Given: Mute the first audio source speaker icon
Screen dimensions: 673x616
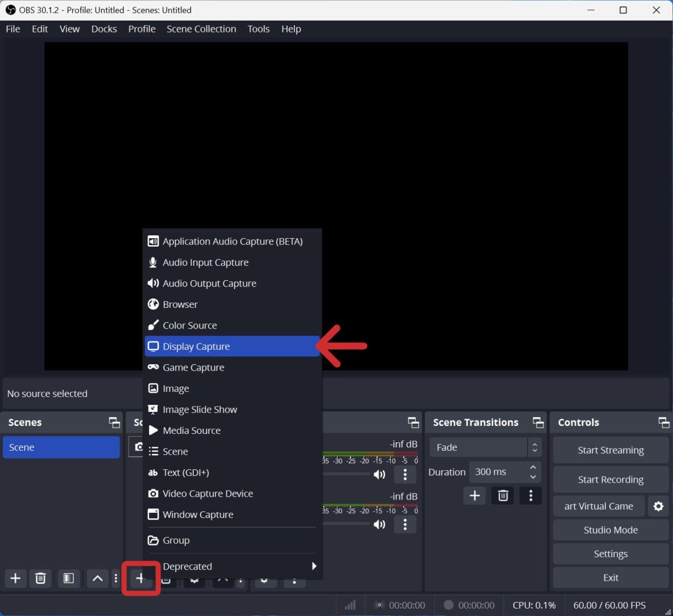Looking at the screenshot, I should click(380, 474).
